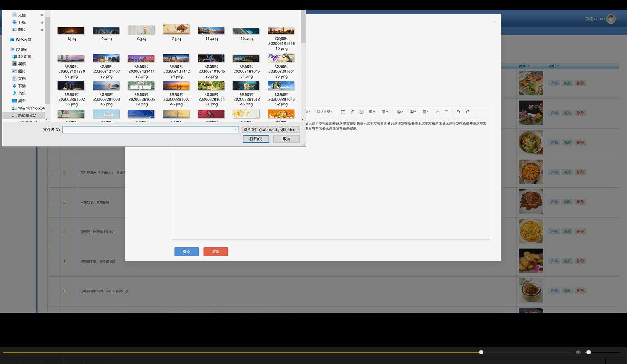Tick the checkbox for row 6
The width and height of the screenshot is (627, 364).
pyautogui.click(x=52, y=232)
